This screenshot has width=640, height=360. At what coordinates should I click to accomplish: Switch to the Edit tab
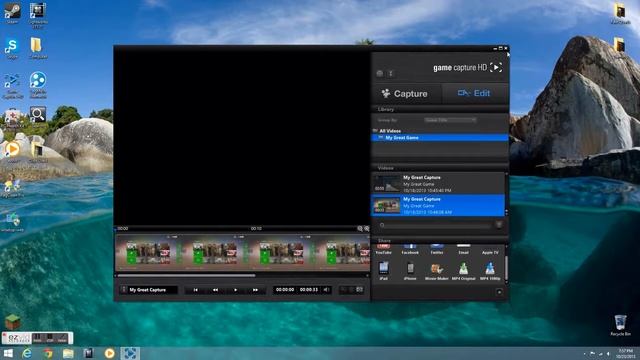pos(476,93)
